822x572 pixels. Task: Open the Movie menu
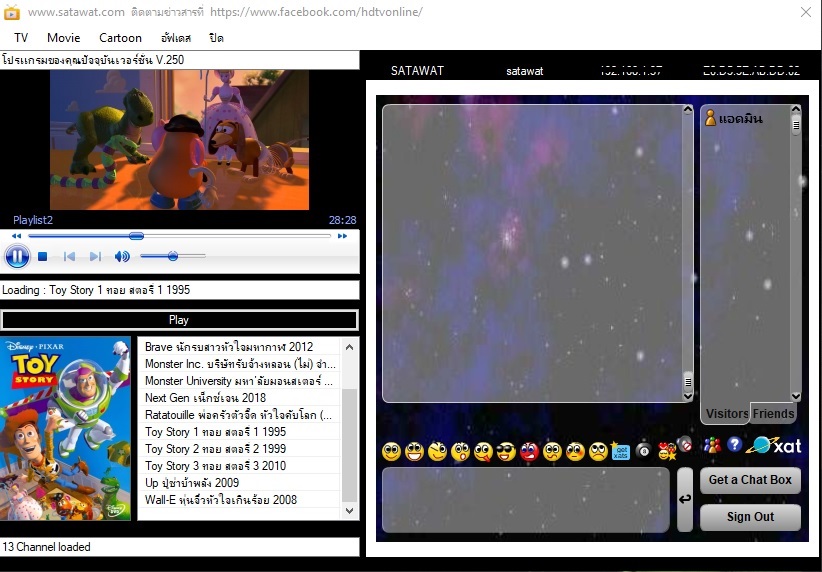tap(63, 38)
